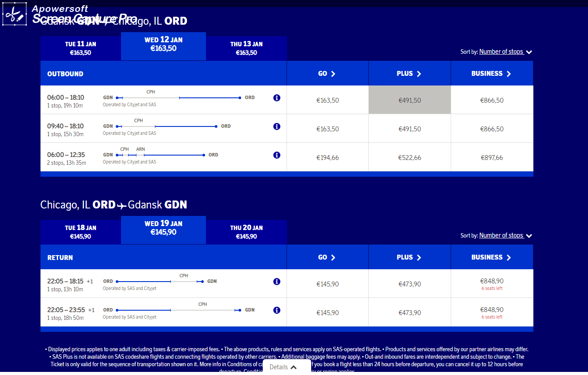Click the '2 stops, 13h 35m' duration text
Viewport: 588px width, 375px height.
click(x=66, y=163)
